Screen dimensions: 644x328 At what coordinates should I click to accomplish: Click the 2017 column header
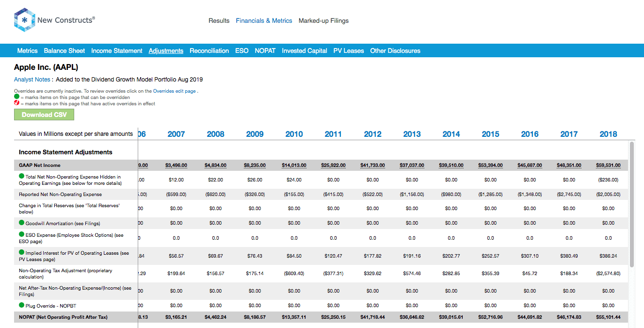pyautogui.click(x=569, y=134)
